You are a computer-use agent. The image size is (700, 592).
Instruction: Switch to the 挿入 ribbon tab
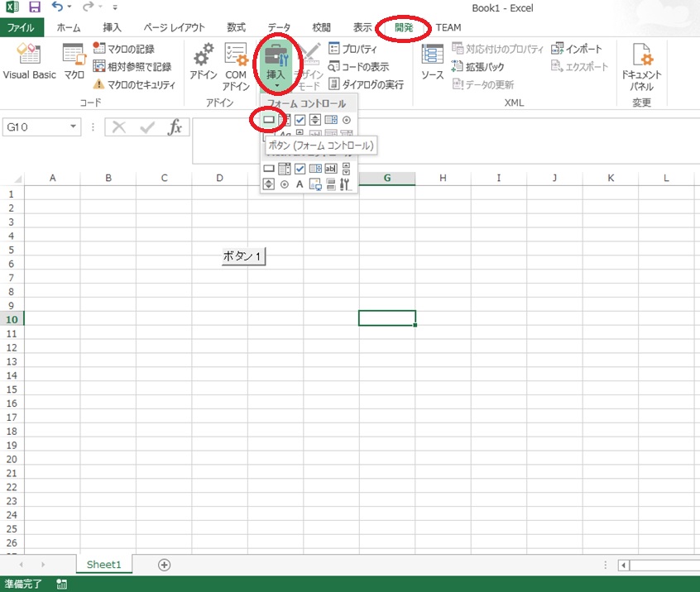112,27
